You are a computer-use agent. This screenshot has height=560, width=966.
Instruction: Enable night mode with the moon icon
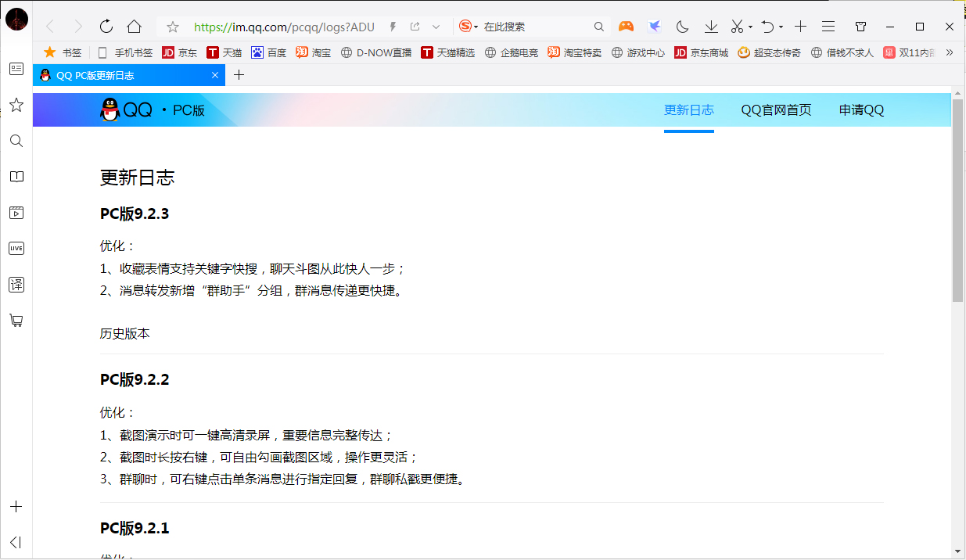[681, 26]
